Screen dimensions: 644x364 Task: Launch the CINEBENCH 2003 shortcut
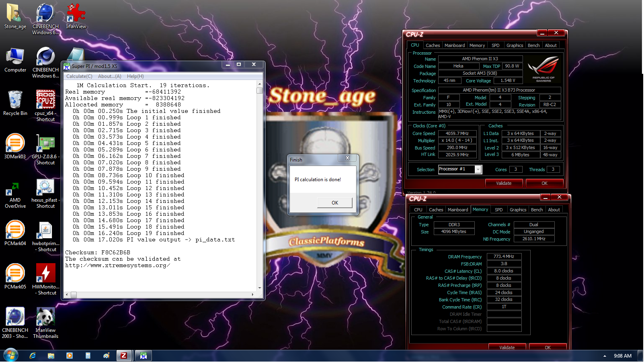pos(15,323)
